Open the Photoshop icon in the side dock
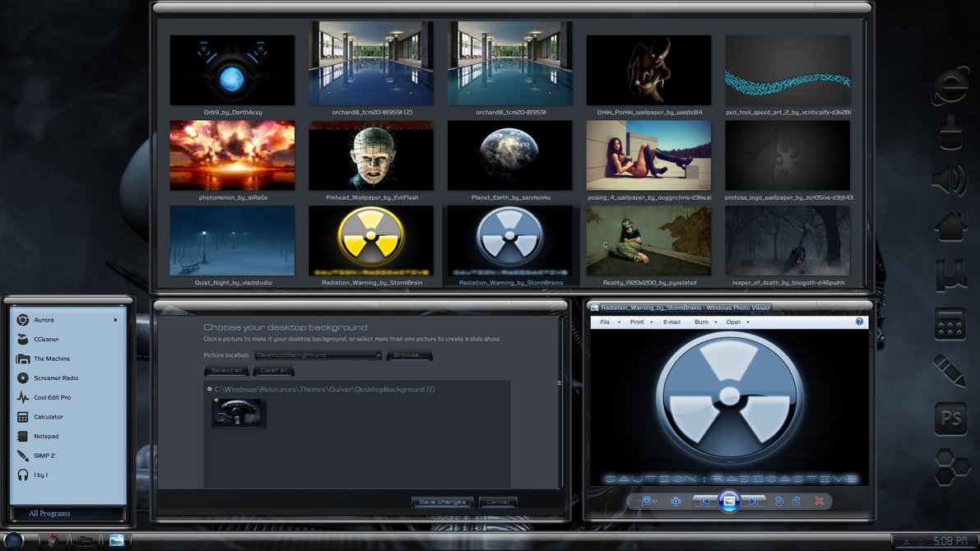The width and height of the screenshot is (980, 551). pyautogui.click(x=950, y=419)
